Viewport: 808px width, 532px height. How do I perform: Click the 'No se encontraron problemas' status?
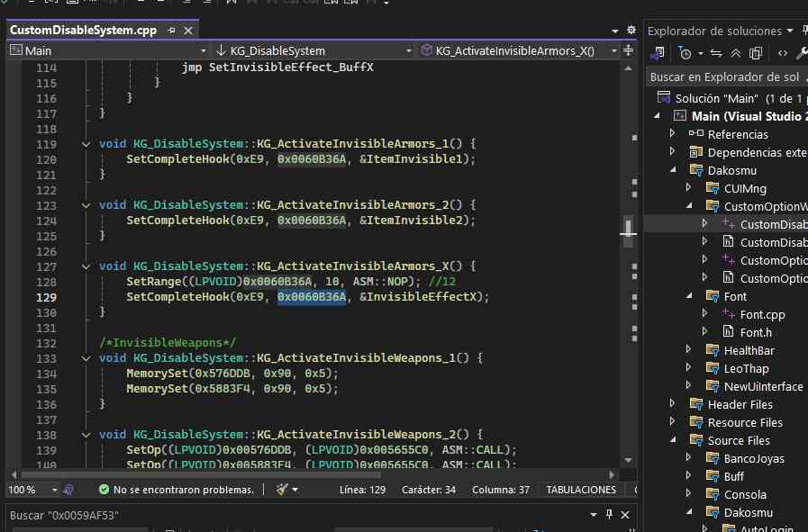[x=177, y=490]
